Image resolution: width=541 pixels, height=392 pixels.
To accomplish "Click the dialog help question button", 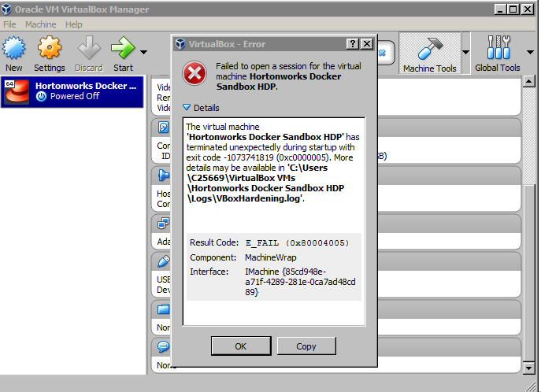I will click(352, 44).
